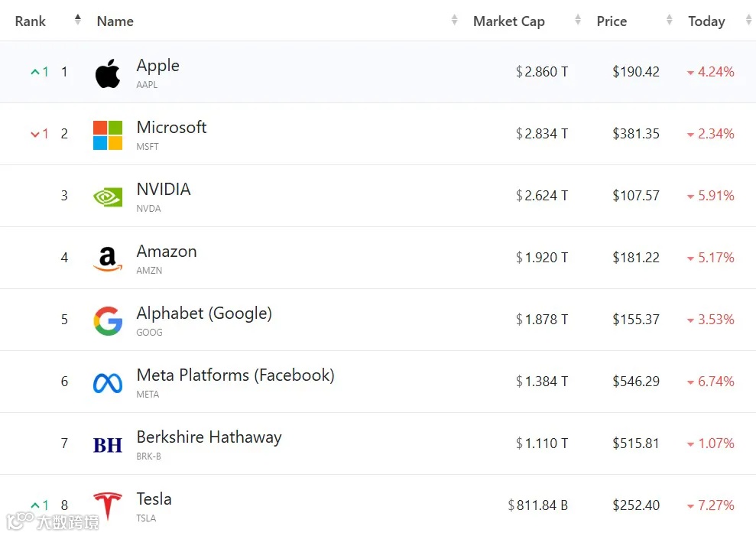
Task: Sort the list by Market Cap
Action: click(509, 21)
